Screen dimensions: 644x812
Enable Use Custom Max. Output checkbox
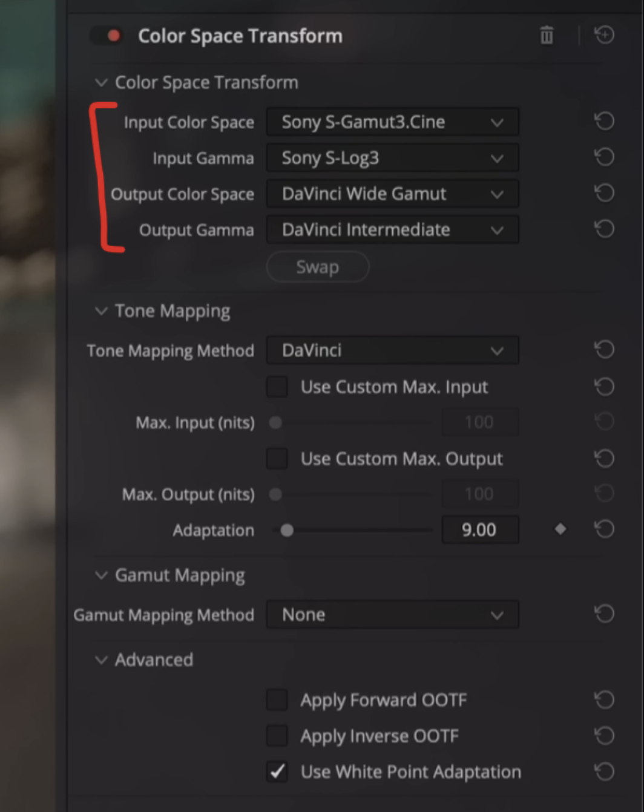click(x=277, y=459)
